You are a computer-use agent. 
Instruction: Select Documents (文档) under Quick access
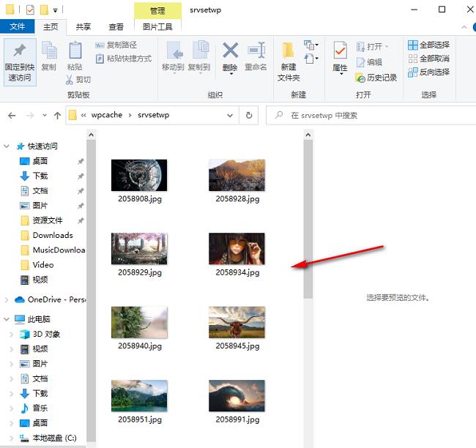click(40, 191)
